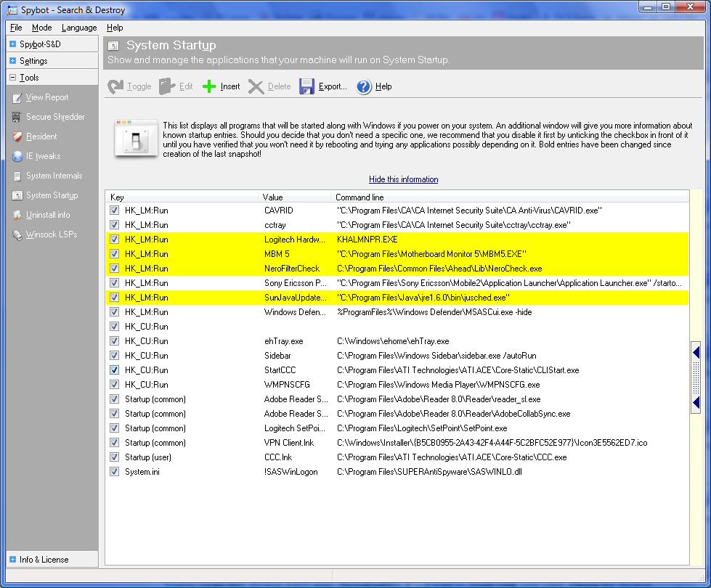Uncheck the Logitech Hardw... entry checkbox
The height and width of the screenshot is (588, 711).
pos(114,240)
